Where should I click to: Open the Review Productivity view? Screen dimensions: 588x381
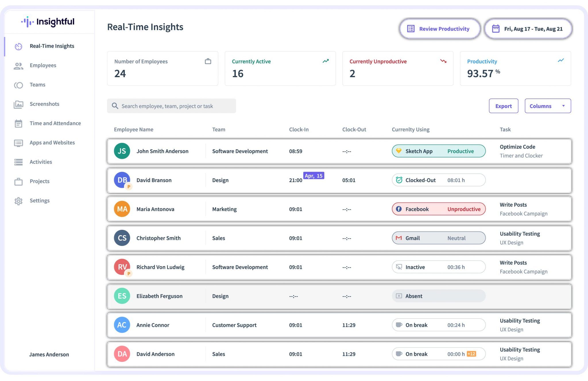[x=439, y=28]
